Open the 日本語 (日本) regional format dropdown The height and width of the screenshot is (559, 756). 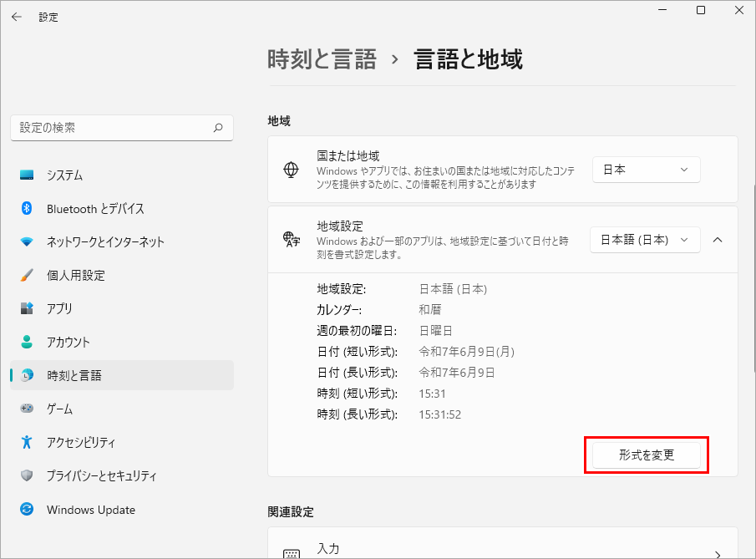pos(645,240)
